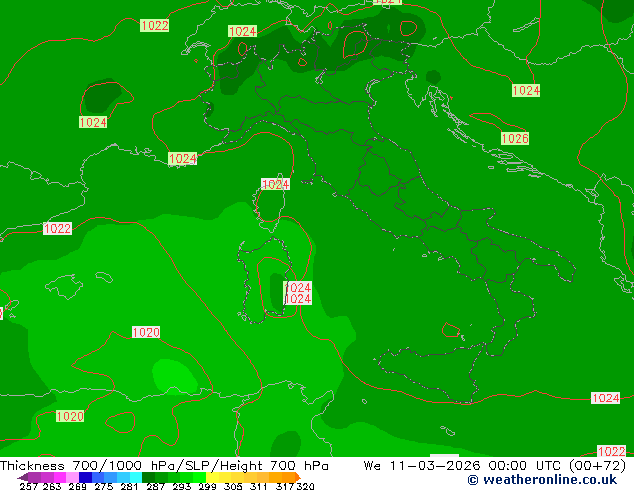Click the legend value 305

click(x=233, y=486)
